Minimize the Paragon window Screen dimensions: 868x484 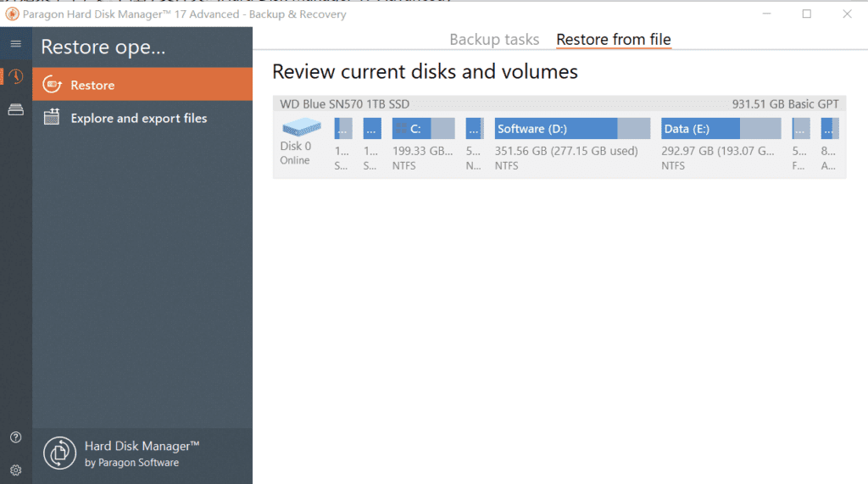click(766, 14)
